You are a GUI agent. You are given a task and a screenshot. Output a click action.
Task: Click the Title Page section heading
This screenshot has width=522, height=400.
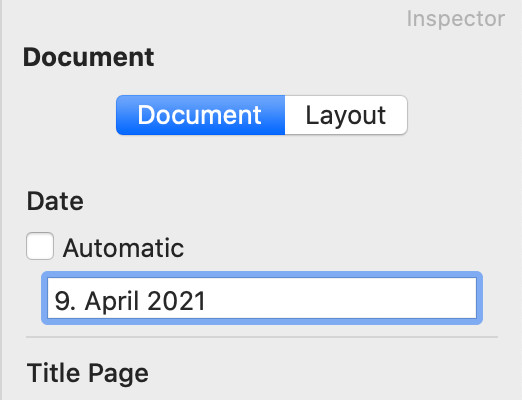tap(88, 373)
